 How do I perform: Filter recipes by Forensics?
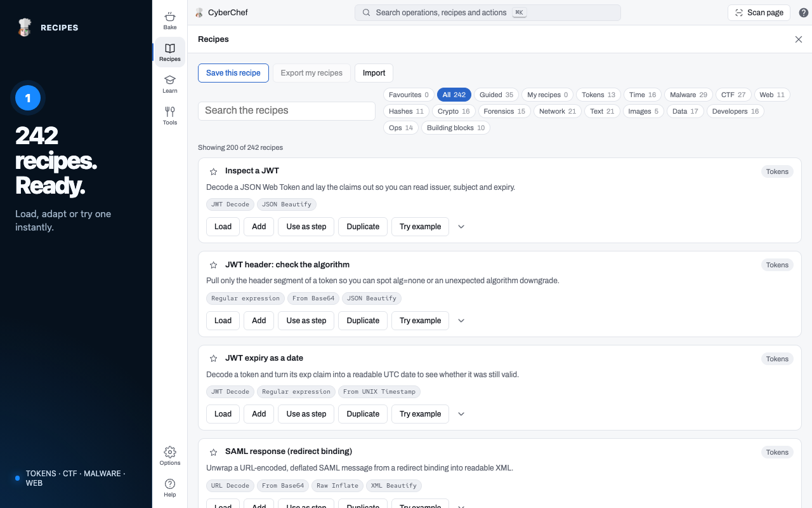point(504,111)
